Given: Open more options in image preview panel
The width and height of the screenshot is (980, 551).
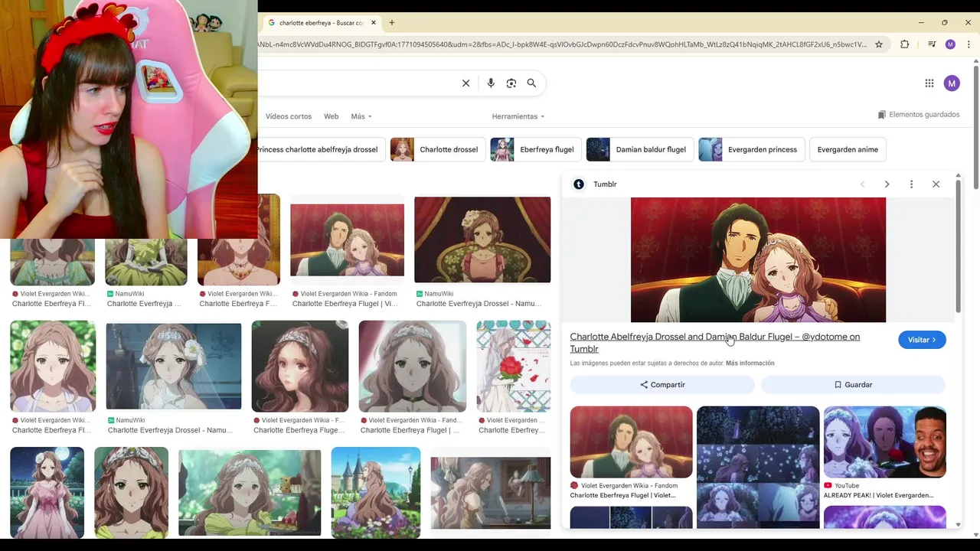Looking at the screenshot, I should 911,184.
